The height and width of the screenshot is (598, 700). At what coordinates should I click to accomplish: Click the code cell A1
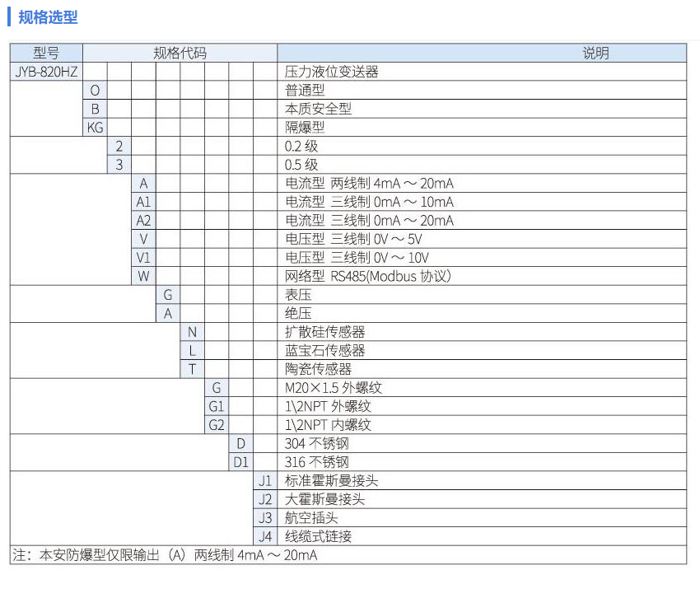tap(144, 202)
